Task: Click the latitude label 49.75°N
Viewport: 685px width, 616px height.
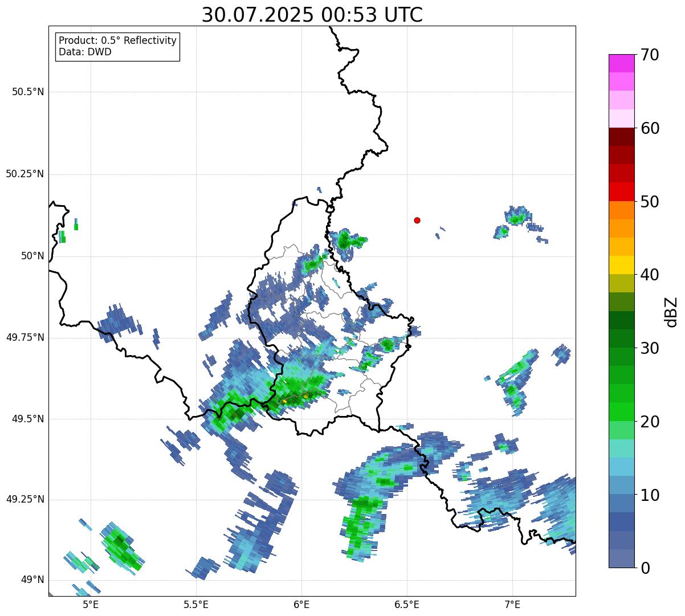Action: pos(25,338)
